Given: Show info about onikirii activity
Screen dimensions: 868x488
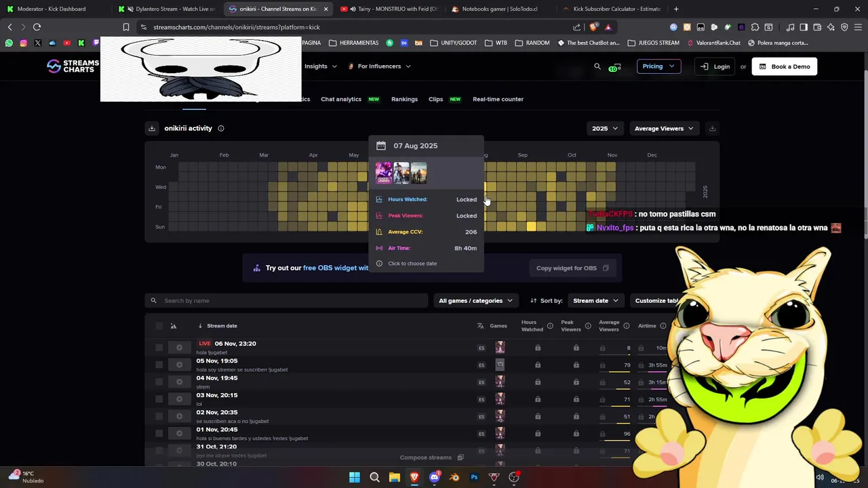Looking at the screenshot, I should pos(221,128).
